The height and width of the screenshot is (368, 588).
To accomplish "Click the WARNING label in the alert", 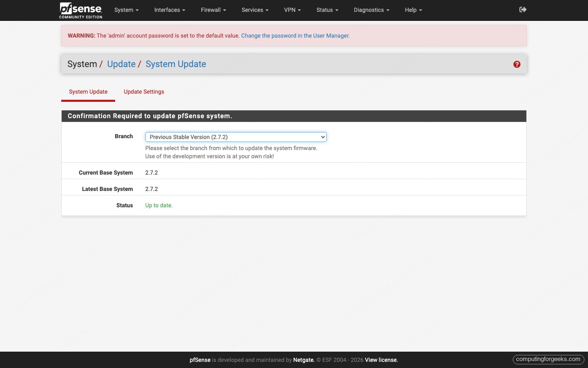I will 81,36.
